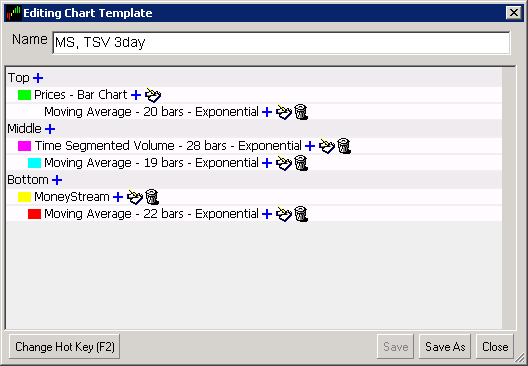Click plus icon on the 20 bars Moving Average row

pos(267,112)
